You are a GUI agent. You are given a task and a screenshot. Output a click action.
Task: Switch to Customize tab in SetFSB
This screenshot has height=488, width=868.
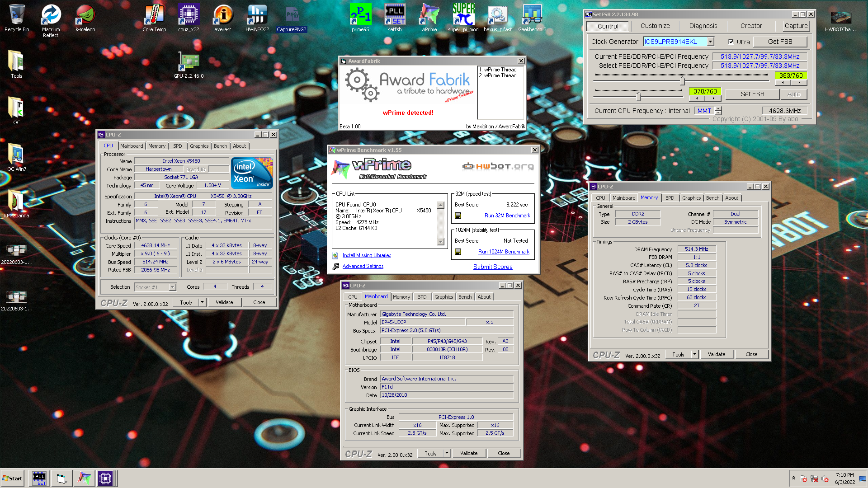pyautogui.click(x=655, y=26)
